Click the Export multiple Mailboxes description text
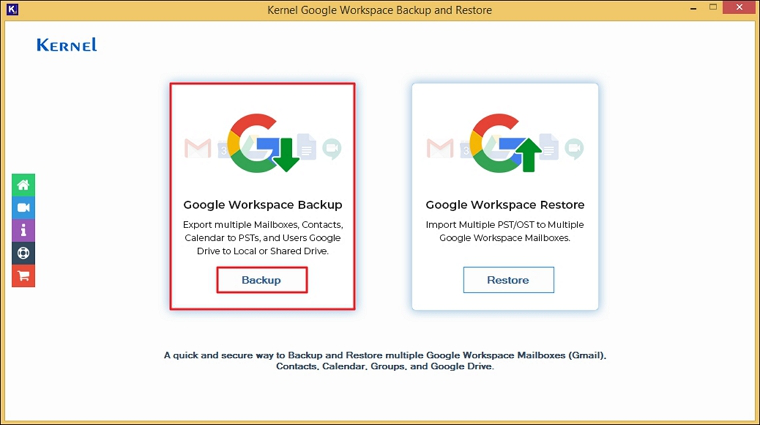The image size is (760, 425). (263, 238)
